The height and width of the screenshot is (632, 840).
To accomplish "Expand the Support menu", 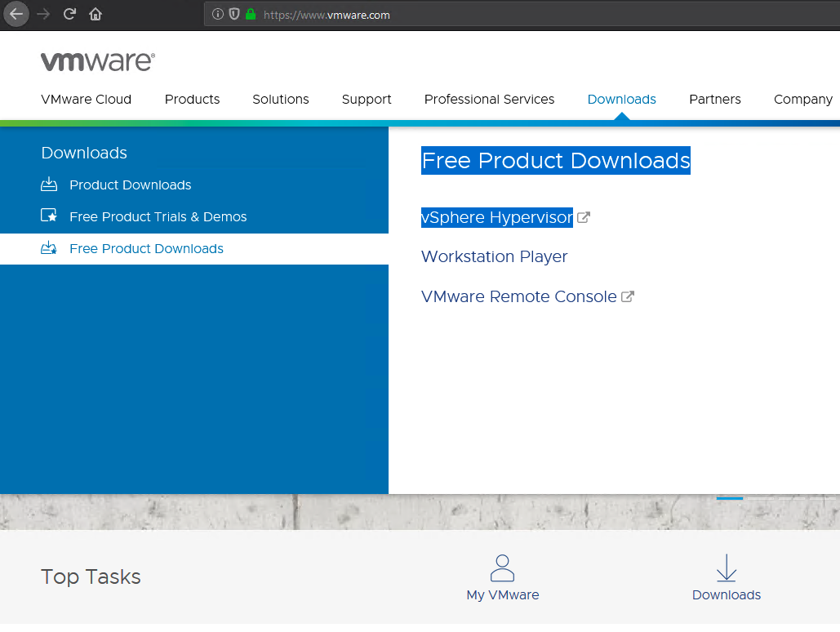I will tap(367, 100).
